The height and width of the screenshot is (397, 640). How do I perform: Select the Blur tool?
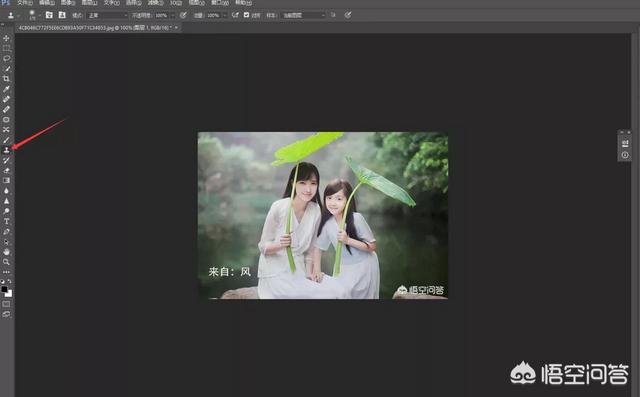[x=6, y=191]
